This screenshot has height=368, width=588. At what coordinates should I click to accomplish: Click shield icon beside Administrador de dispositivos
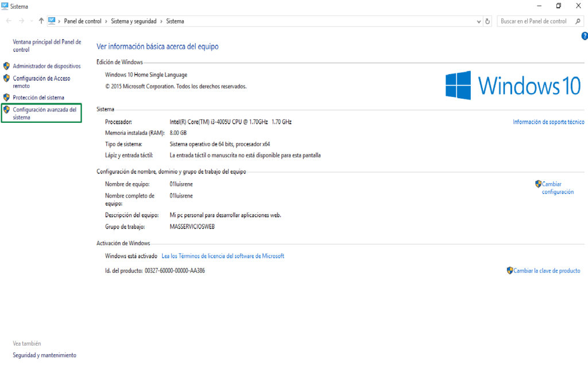6,66
